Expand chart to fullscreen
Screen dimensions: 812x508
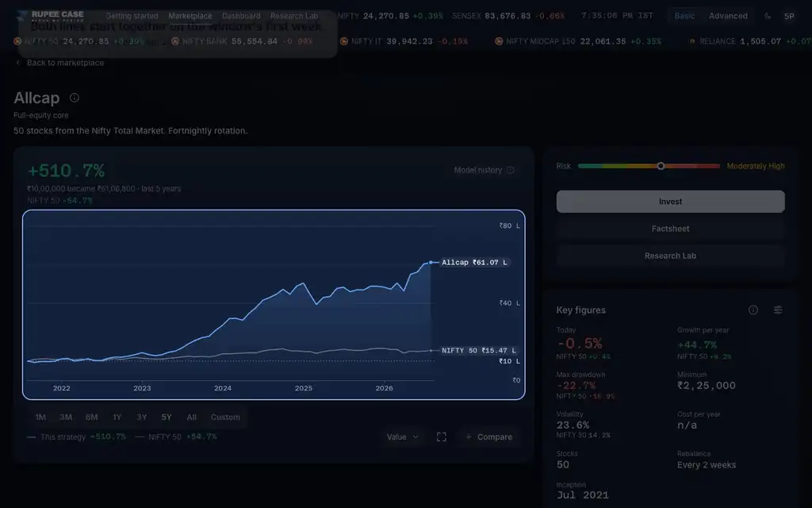coord(441,437)
